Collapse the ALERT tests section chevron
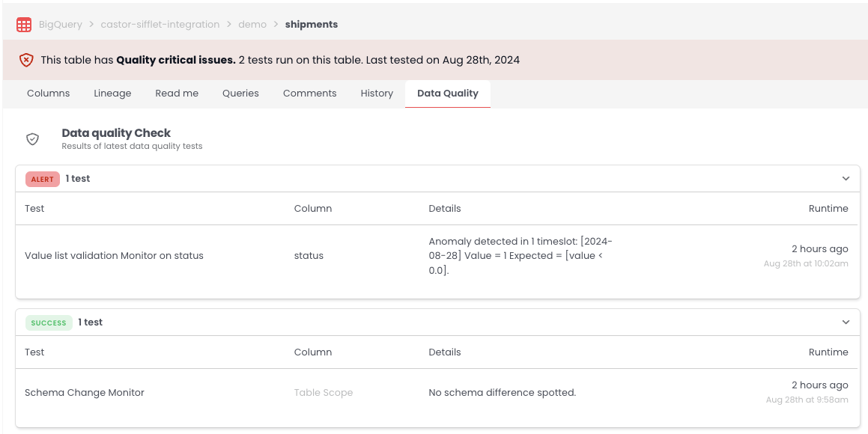868x434 pixels. tap(846, 179)
